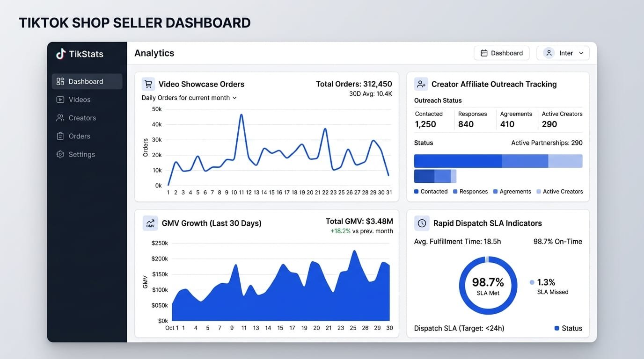The height and width of the screenshot is (359, 644).
Task: Click the add-user icon for Creator Affiliate Outreach
Action: [421, 84]
